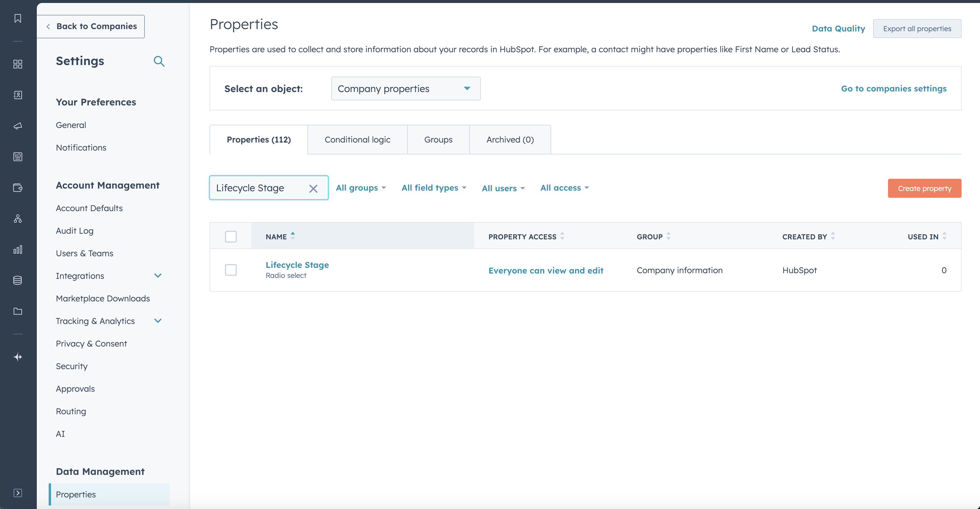Open the Company properties object dropdown

[405, 89]
